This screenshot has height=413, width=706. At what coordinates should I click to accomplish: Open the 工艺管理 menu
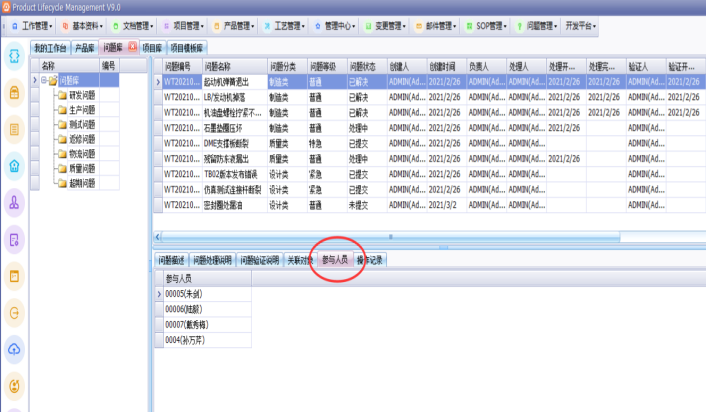[284, 26]
